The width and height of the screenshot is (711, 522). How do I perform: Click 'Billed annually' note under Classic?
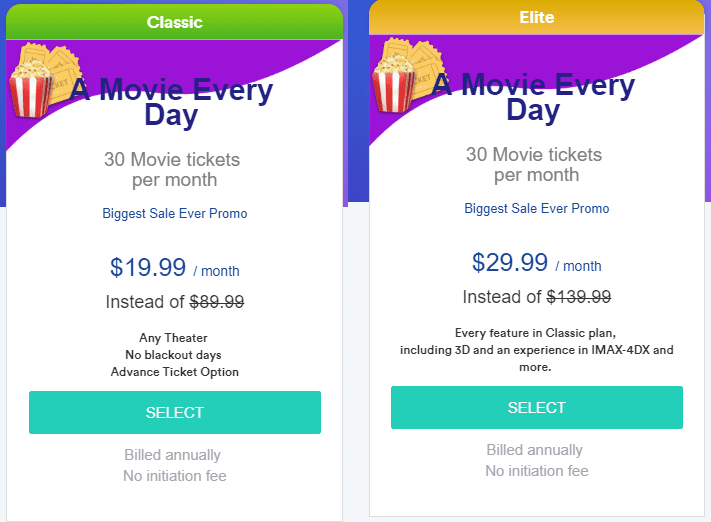click(x=173, y=455)
